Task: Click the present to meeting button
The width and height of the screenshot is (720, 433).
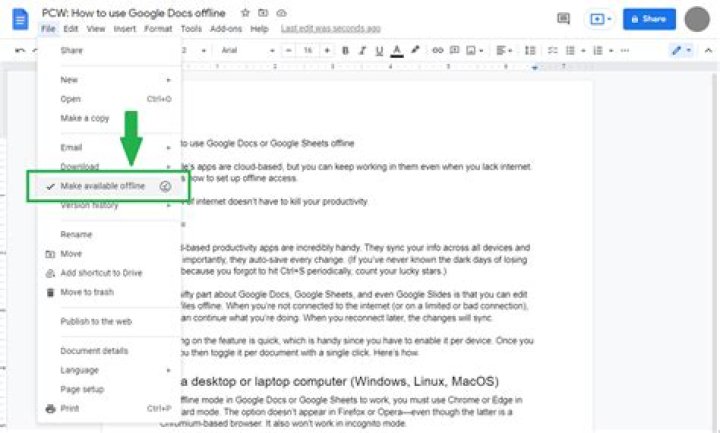Action: pos(597,19)
